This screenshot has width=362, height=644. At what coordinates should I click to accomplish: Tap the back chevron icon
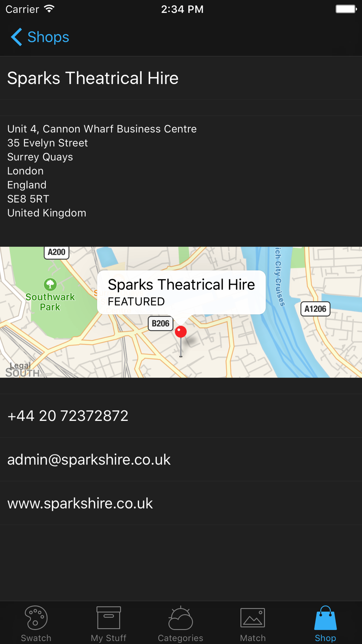(16, 37)
